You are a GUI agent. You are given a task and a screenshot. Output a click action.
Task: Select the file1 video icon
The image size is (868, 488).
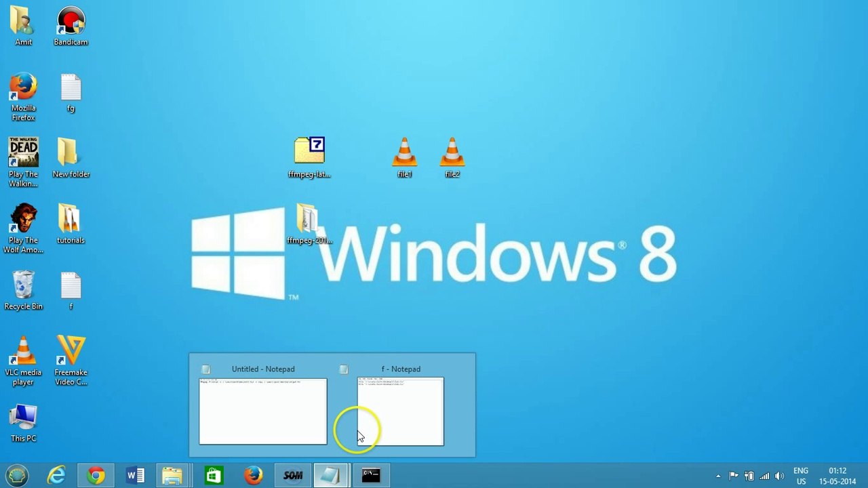pos(404,158)
